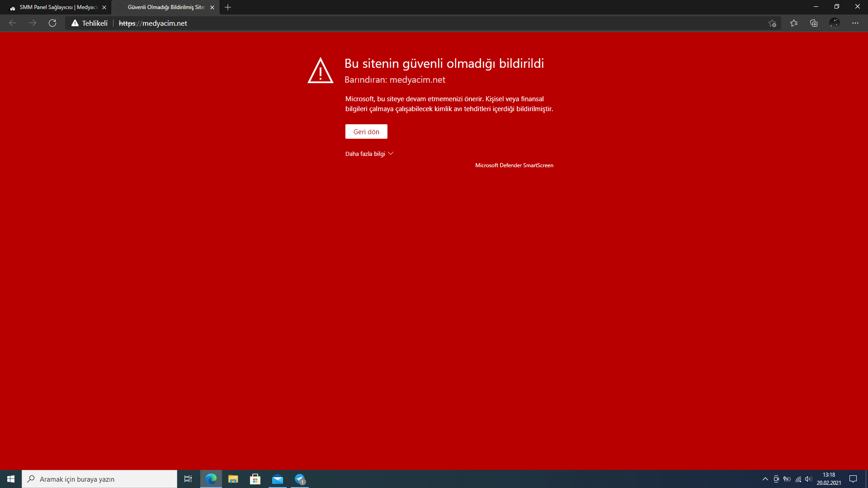Image resolution: width=868 pixels, height=488 pixels.
Task: Click the Tehlikeli security warning indicator
Action: click(x=90, y=23)
